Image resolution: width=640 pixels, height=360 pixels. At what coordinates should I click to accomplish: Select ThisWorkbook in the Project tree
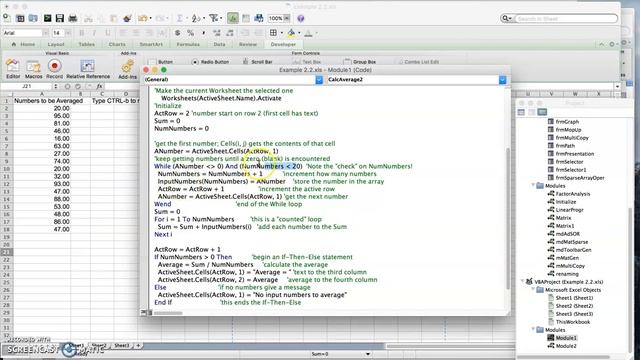click(572, 322)
